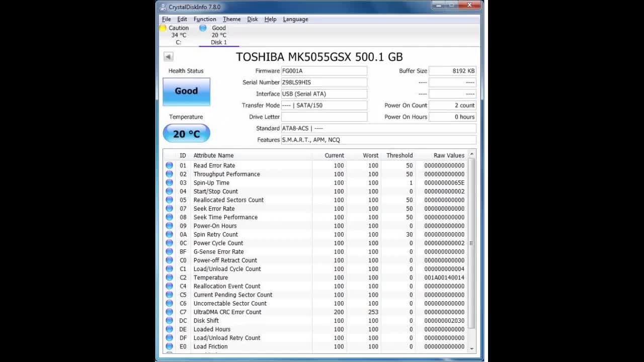Click the Buffer Size value 8192 KB
Viewport: 644px width, 362px height.
point(452,71)
